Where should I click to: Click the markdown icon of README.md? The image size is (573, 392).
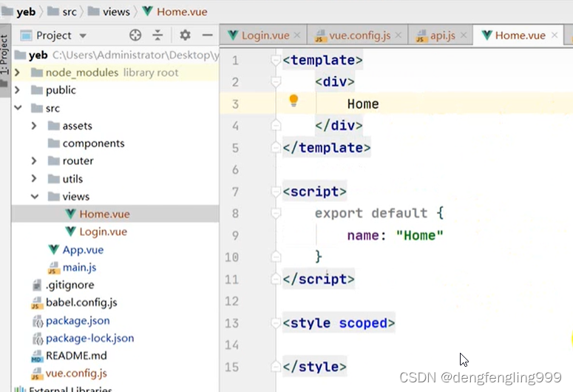[x=37, y=356]
